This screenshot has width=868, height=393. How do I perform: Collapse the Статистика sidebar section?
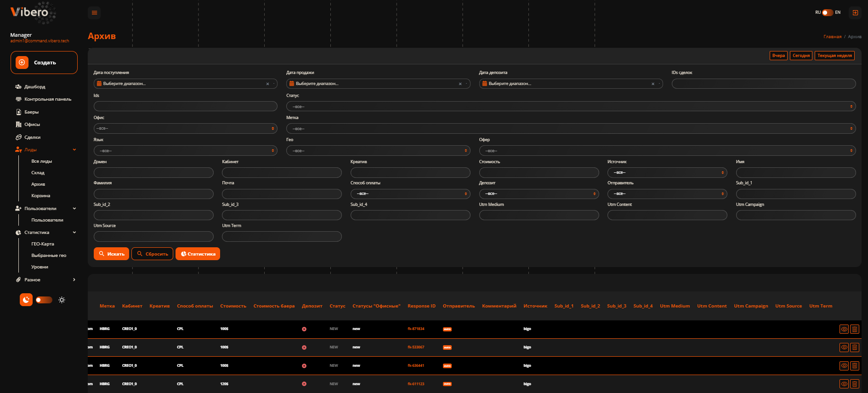[x=45, y=233]
